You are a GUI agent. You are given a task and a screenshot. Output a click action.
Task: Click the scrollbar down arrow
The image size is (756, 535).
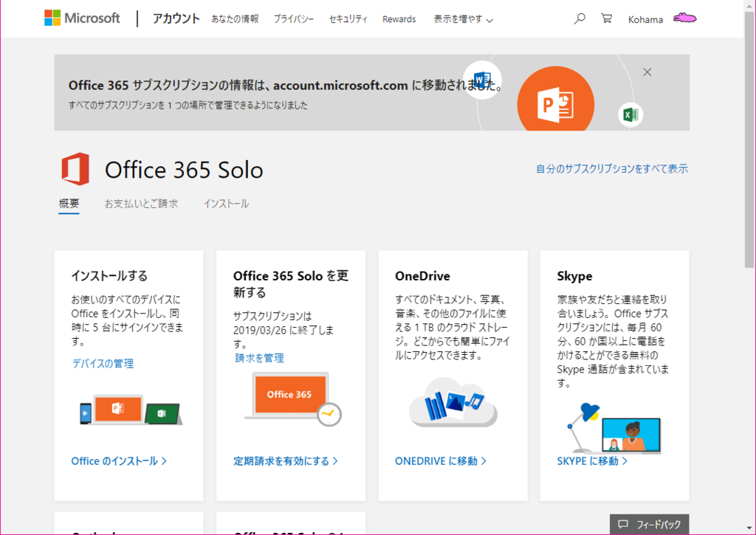click(749, 529)
